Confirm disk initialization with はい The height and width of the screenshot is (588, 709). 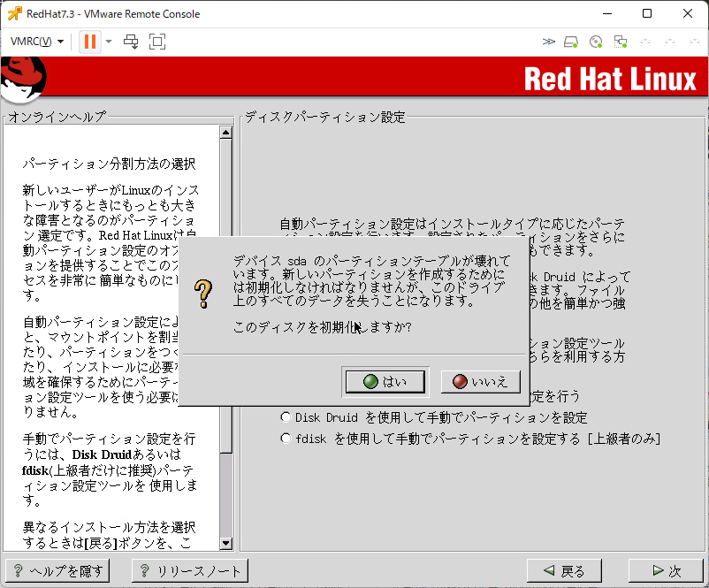tap(385, 382)
